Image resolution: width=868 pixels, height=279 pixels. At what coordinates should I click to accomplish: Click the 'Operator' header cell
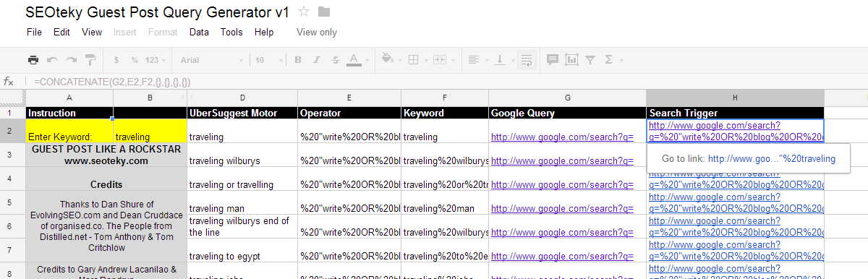(349, 113)
